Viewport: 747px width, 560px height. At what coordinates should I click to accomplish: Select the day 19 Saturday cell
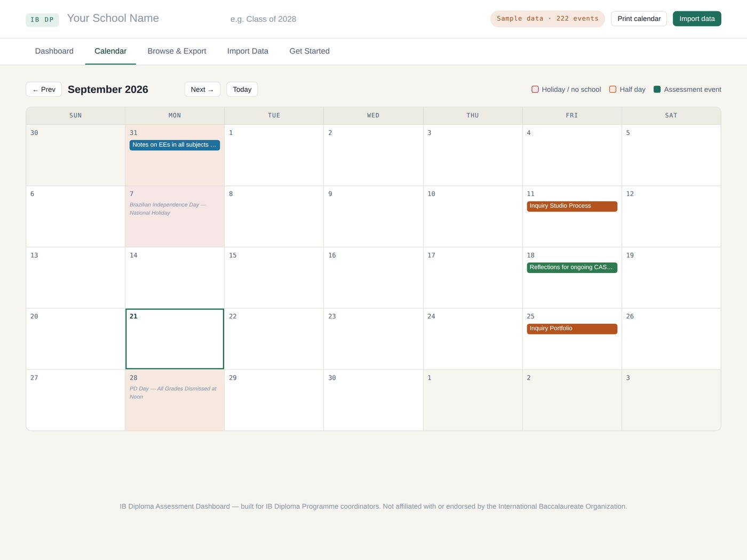click(671, 277)
